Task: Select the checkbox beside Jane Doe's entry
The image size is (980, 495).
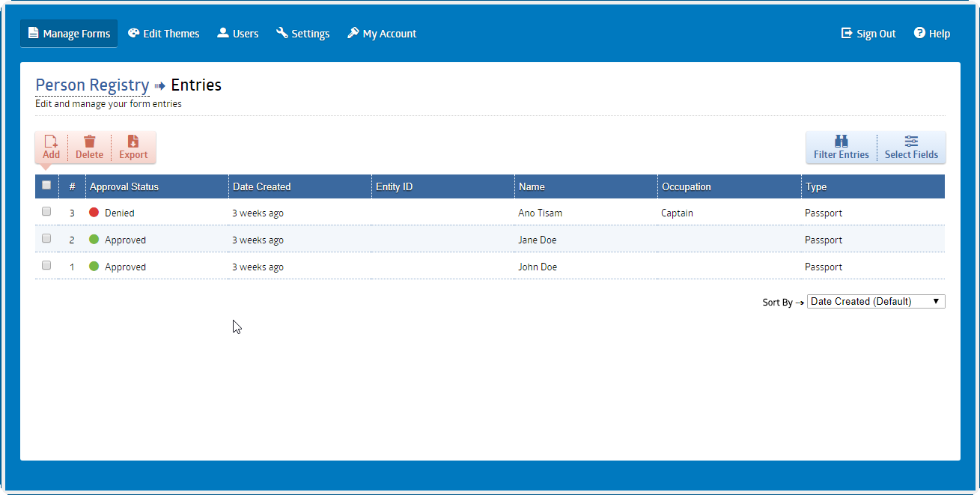Action: (46, 238)
